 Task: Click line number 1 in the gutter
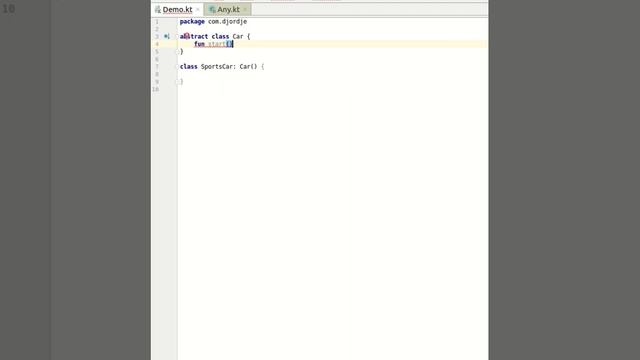click(157, 22)
